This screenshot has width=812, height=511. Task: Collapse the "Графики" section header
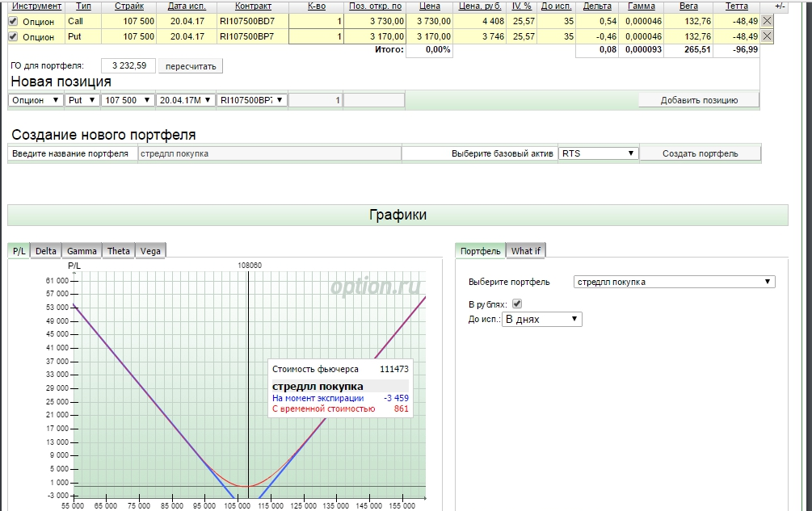point(398,215)
